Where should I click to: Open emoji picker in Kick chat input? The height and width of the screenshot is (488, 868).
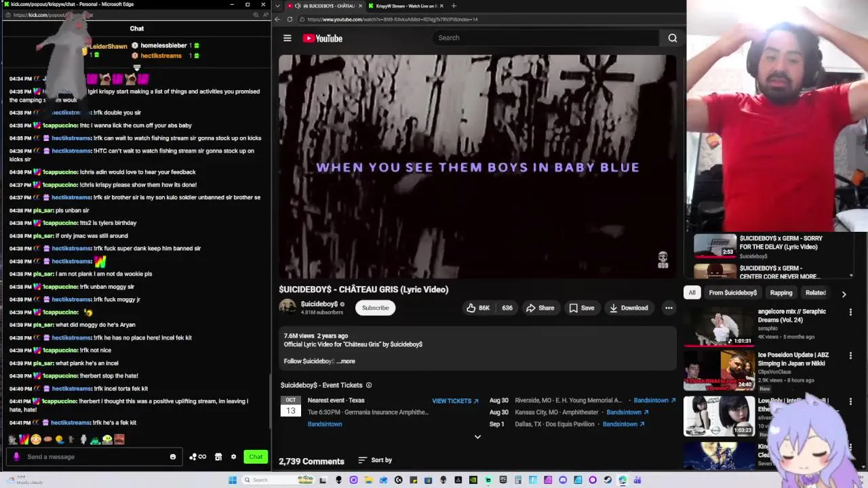pyautogui.click(x=173, y=457)
